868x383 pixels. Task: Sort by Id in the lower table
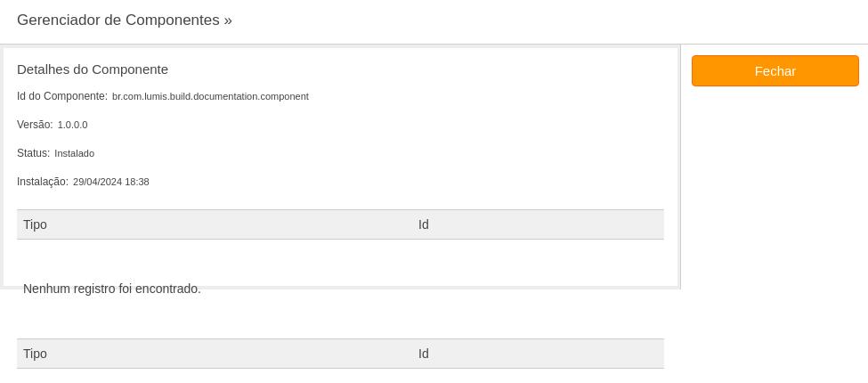[424, 354]
